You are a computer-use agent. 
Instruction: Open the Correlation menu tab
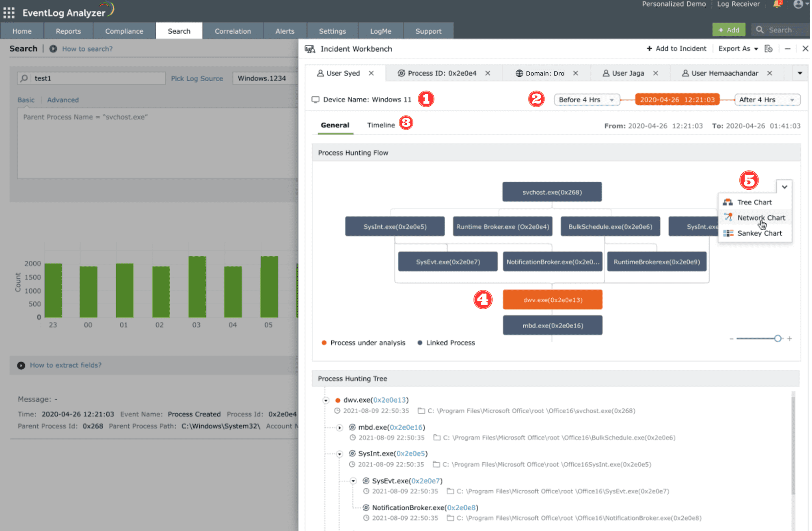pyautogui.click(x=233, y=31)
